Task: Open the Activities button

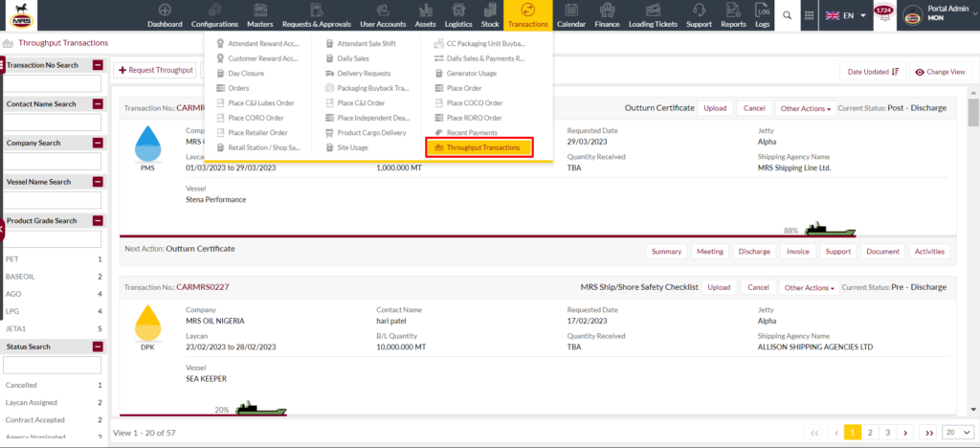Action: 929,251
